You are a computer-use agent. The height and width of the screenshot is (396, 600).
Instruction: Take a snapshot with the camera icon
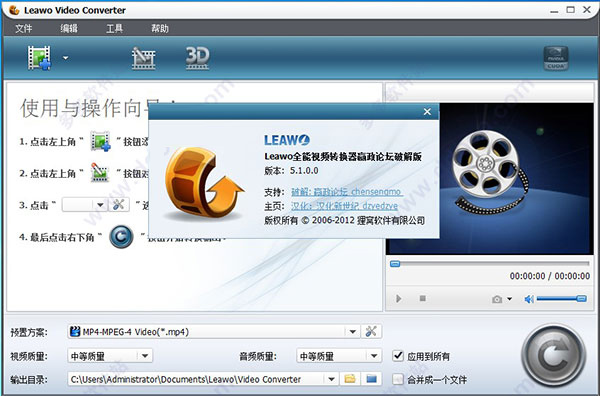[x=497, y=299]
